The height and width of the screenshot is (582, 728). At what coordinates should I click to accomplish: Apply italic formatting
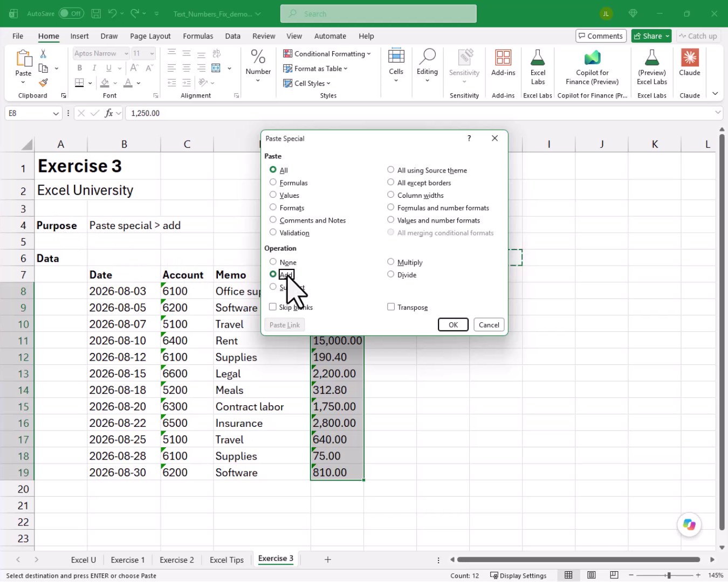tap(94, 68)
